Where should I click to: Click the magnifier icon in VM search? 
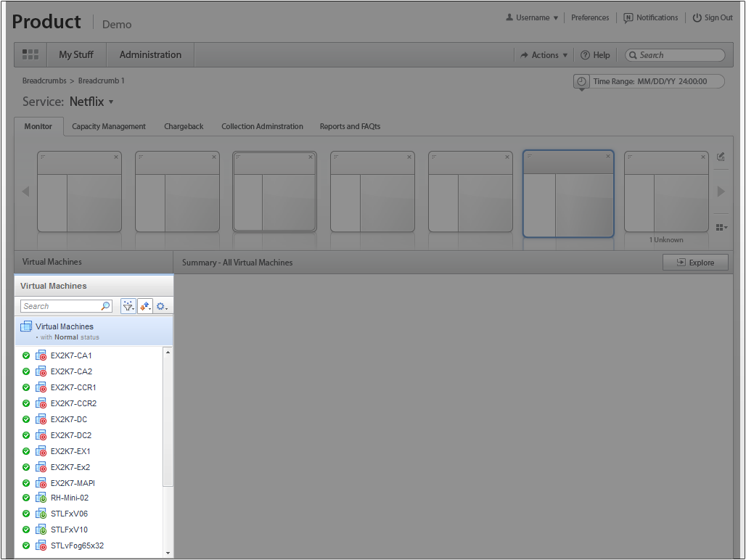coord(105,306)
